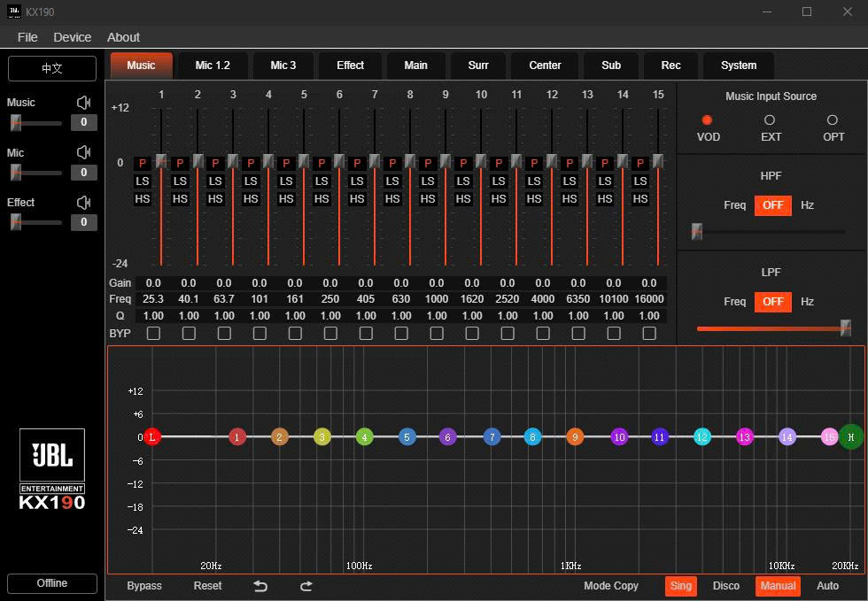The image size is (868, 601).
Task: Click the Reset button
Action: [x=207, y=586]
